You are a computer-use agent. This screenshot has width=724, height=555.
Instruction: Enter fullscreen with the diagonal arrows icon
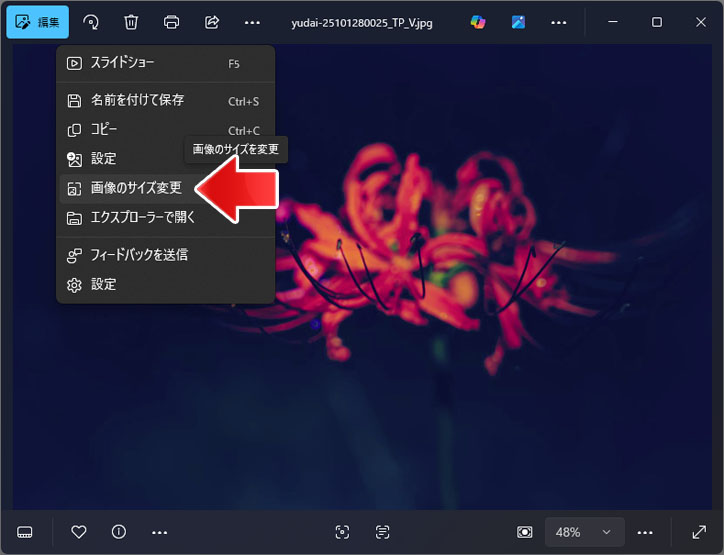(699, 532)
